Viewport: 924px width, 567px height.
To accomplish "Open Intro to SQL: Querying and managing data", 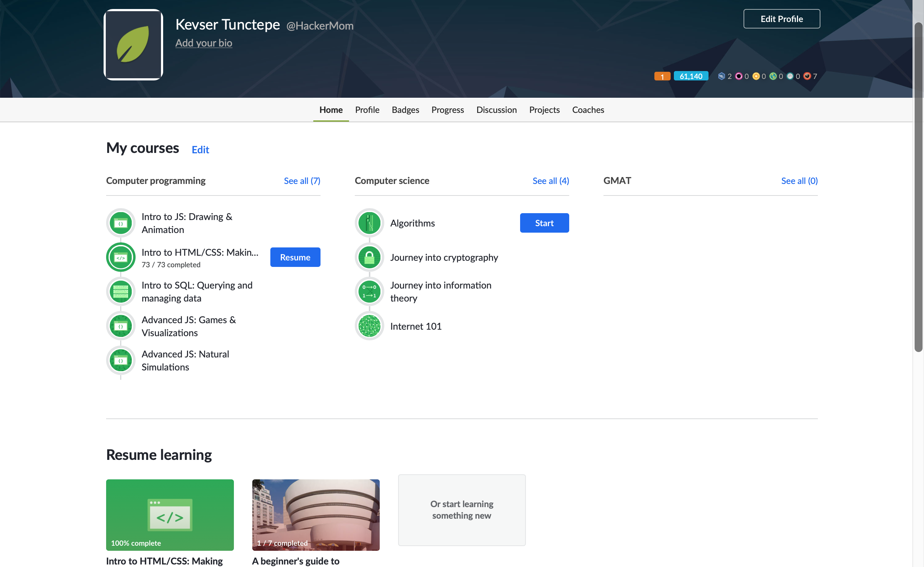I will 197,292.
